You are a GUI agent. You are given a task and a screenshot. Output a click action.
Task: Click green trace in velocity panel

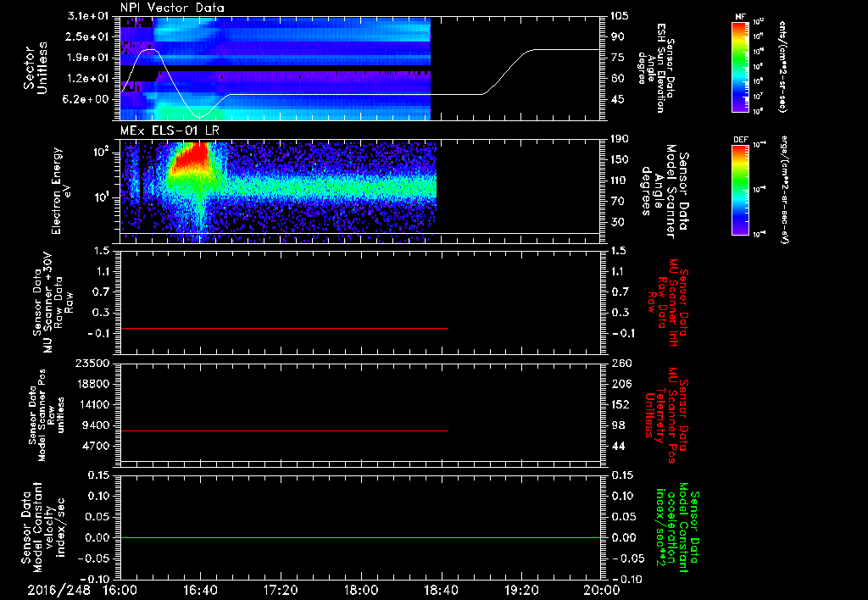[x=360, y=537]
